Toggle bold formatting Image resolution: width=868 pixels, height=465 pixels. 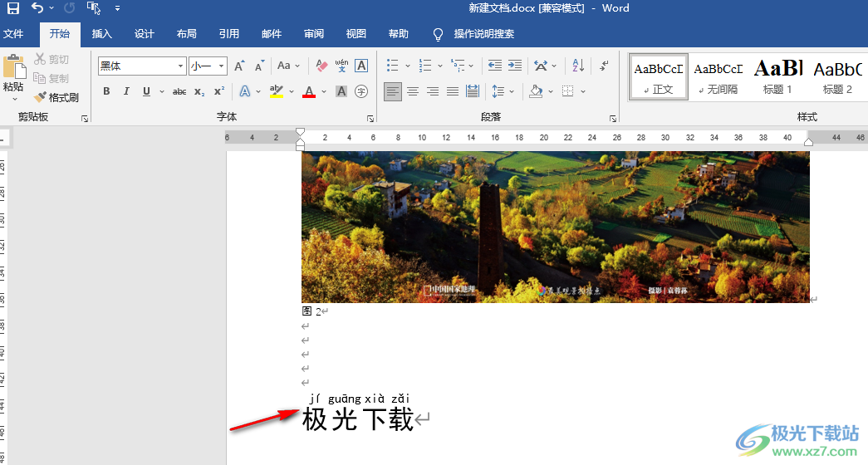(106, 91)
